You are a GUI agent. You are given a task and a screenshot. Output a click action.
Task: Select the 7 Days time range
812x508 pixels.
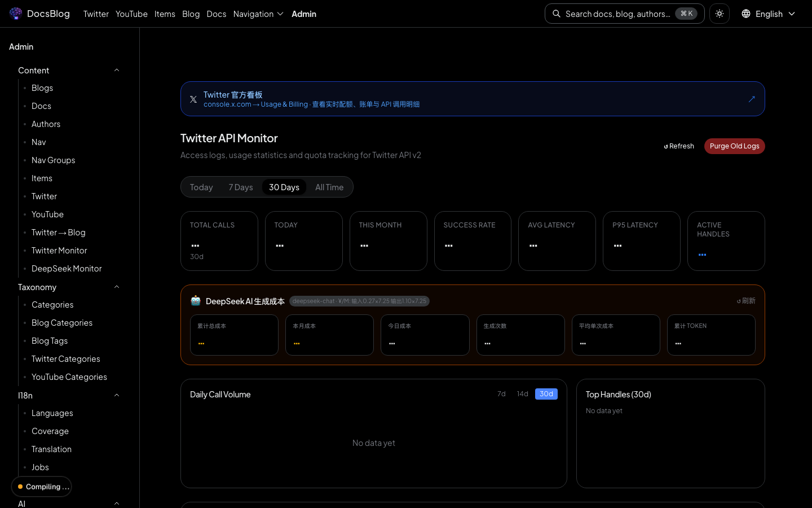(241, 187)
